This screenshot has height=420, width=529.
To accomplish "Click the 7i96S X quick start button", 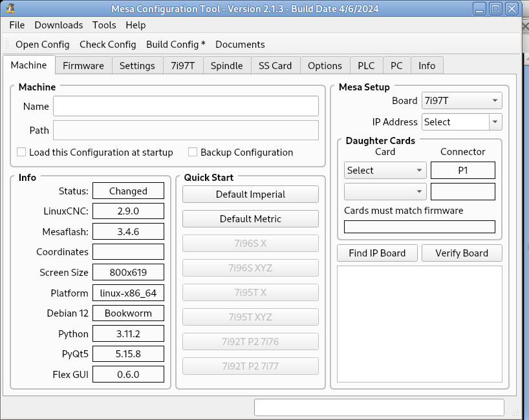I will pyautogui.click(x=250, y=244).
